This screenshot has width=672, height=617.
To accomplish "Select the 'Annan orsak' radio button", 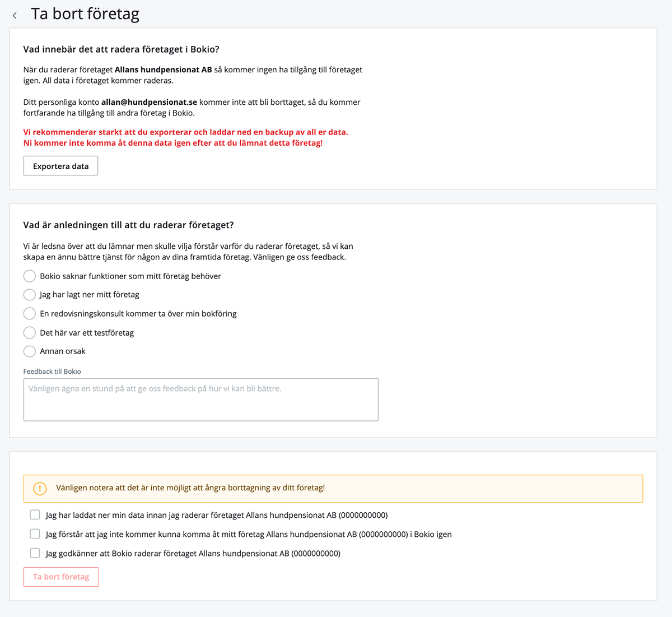I will point(30,351).
